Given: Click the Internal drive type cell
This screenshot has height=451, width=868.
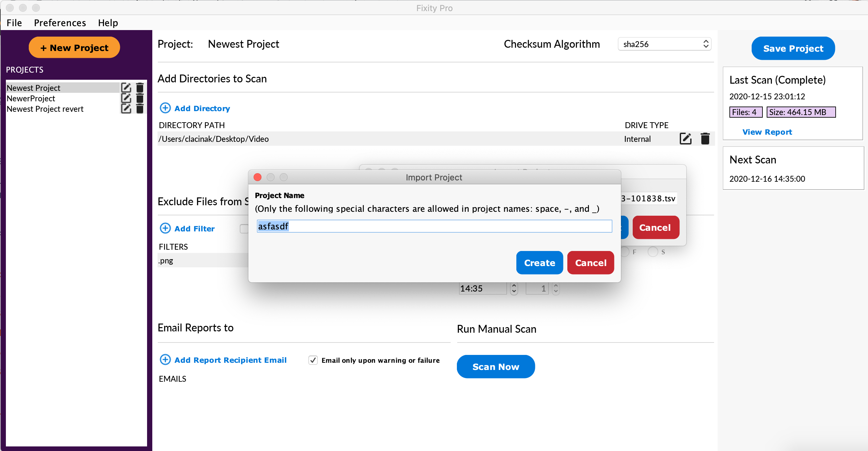Looking at the screenshot, I should click(637, 139).
